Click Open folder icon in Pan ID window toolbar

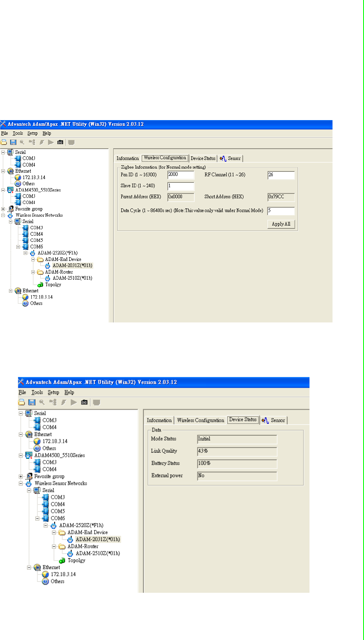(x=4, y=142)
